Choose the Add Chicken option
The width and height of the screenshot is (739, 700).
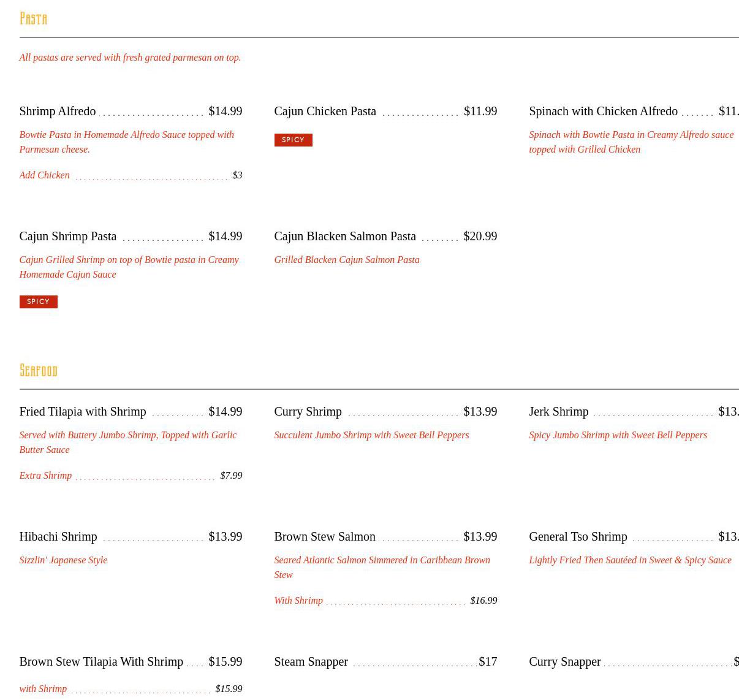(44, 175)
